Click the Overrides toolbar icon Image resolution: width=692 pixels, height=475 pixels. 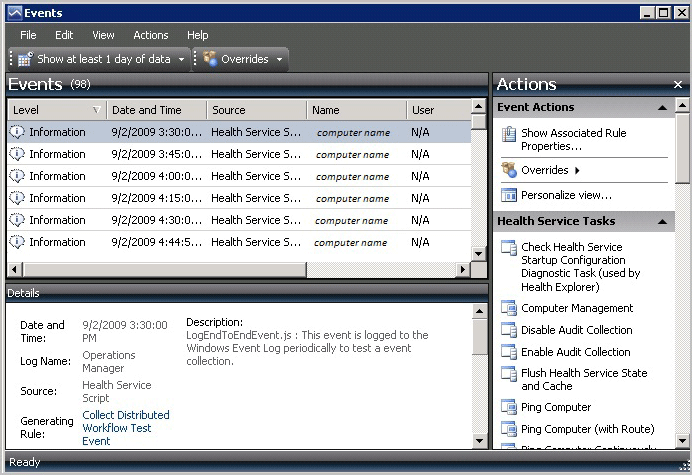pos(210,59)
